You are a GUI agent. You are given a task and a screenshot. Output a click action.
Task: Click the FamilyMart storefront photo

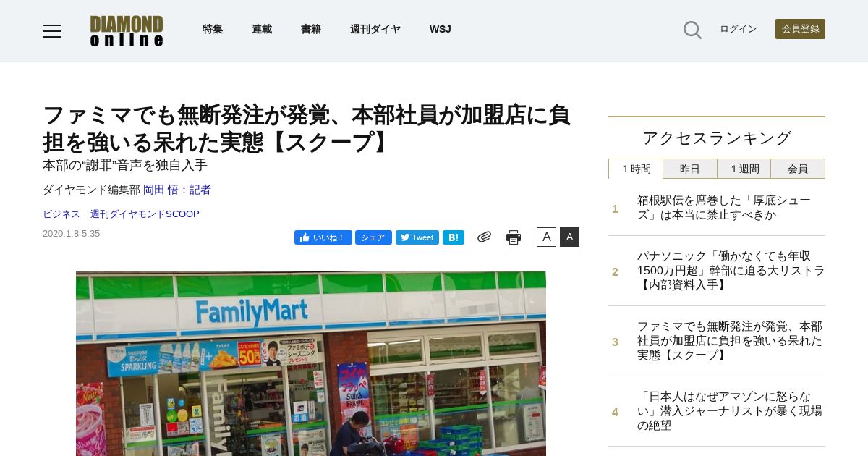click(x=311, y=363)
